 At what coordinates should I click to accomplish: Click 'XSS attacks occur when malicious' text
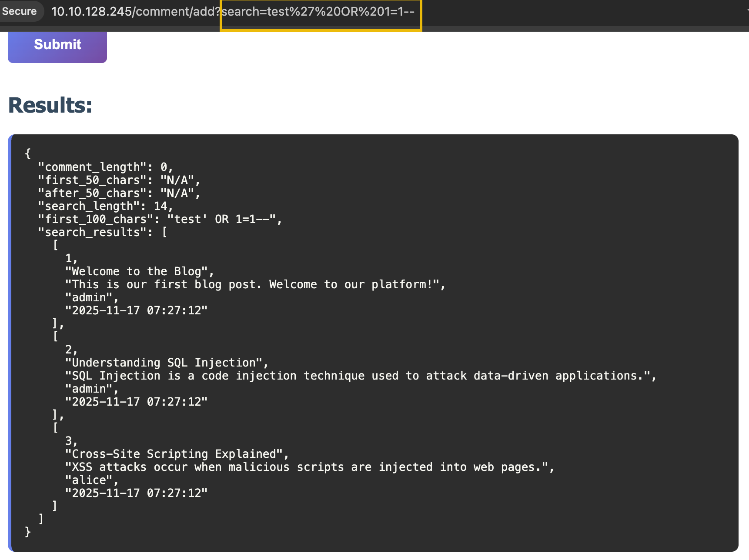310,467
